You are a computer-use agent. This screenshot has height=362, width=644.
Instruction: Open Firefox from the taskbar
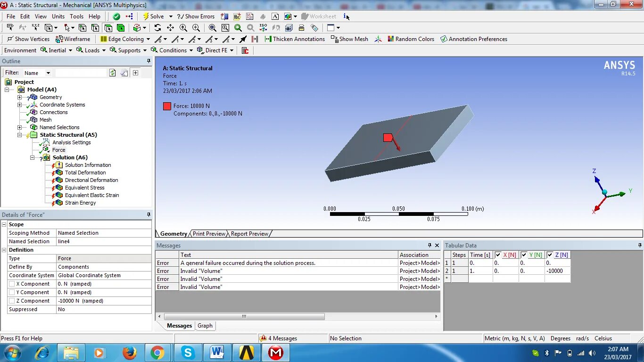pyautogui.click(x=129, y=353)
